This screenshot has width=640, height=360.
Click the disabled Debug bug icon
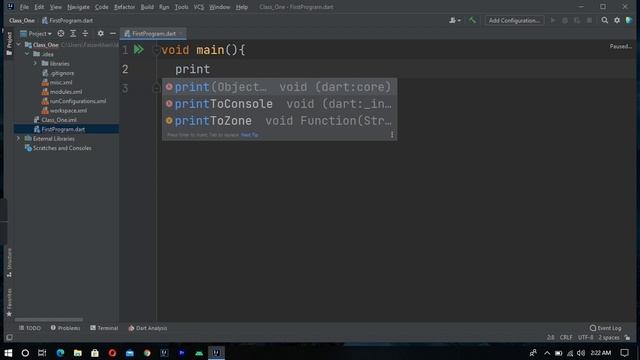pos(565,20)
